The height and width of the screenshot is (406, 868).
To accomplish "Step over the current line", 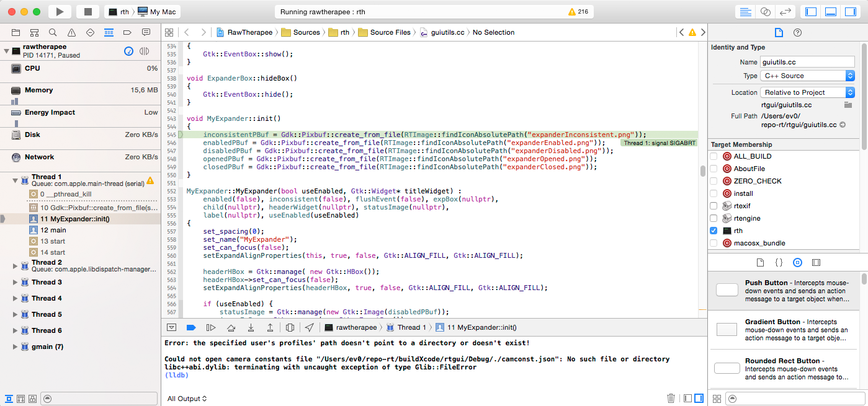I will (x=231, y=327).
